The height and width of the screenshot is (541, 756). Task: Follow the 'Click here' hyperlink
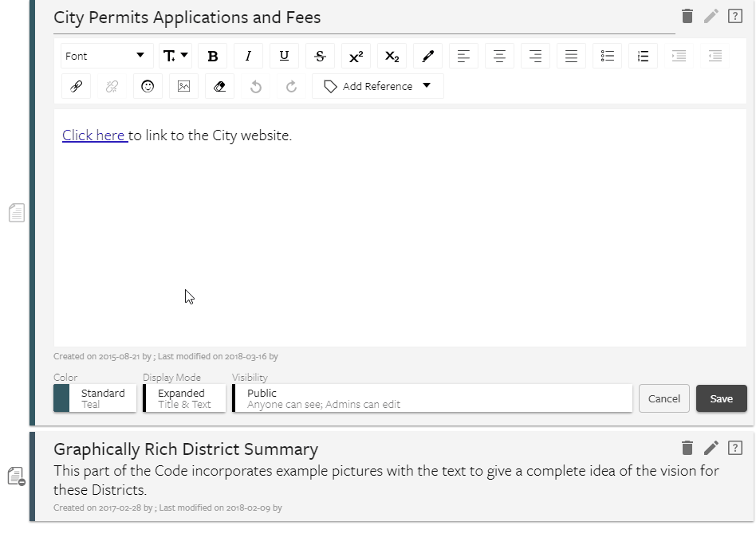pyautogui.click(x=94, y=135)
